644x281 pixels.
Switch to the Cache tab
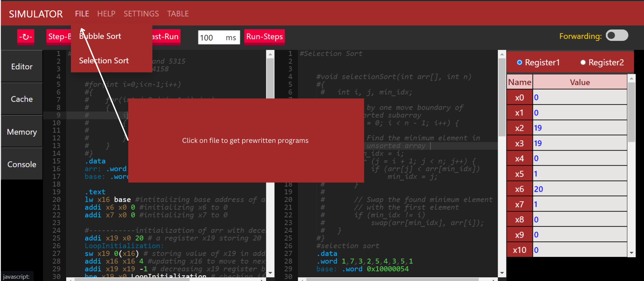(22, 99)
